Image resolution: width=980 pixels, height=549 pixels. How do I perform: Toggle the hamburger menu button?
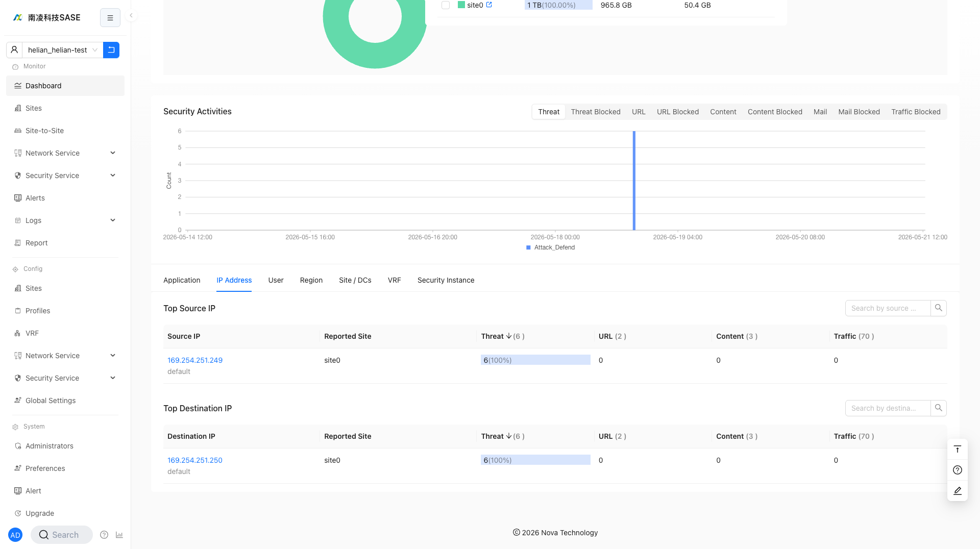point(110,18)
